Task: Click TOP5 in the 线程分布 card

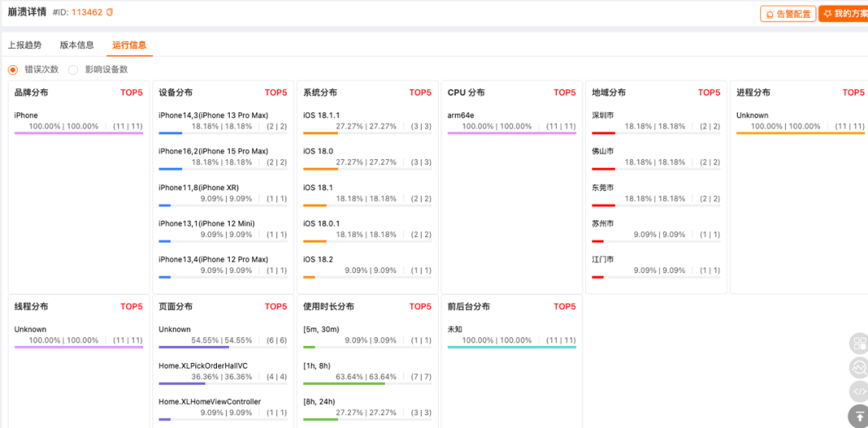Action: 132,307
